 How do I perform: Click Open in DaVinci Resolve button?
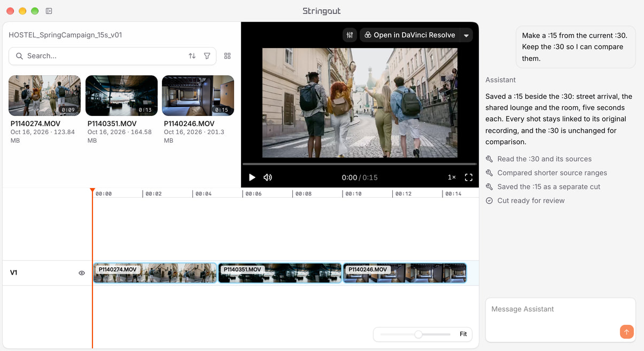click(409, 35)
